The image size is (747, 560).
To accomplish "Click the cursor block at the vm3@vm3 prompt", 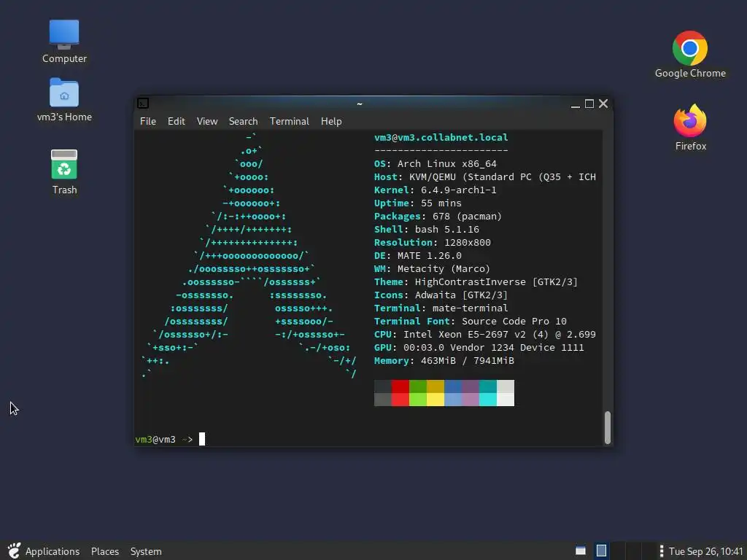I will [x=202, y=438].
